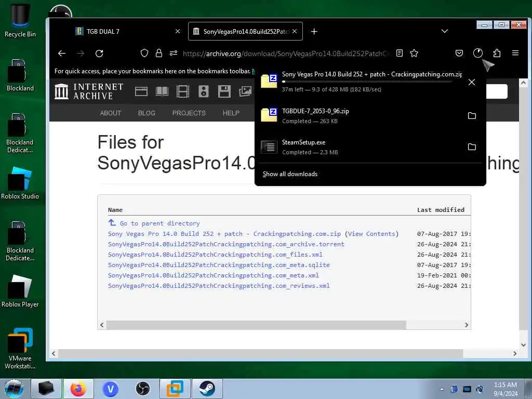Open site permissions icon in address bar

174,54
